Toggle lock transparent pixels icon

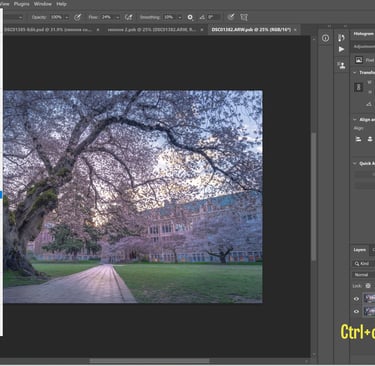click(x=368, y=286)
